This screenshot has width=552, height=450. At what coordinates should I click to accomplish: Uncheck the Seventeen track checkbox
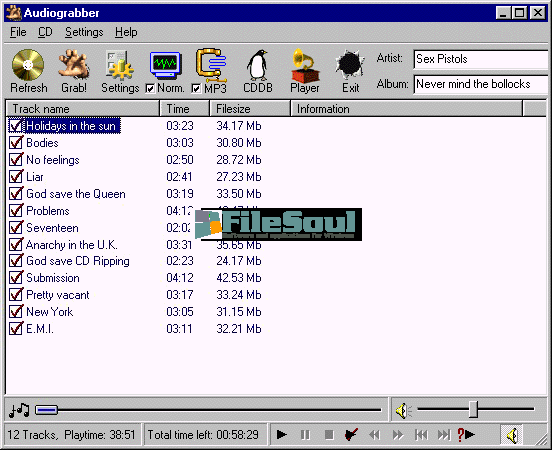tap(16, 227)
